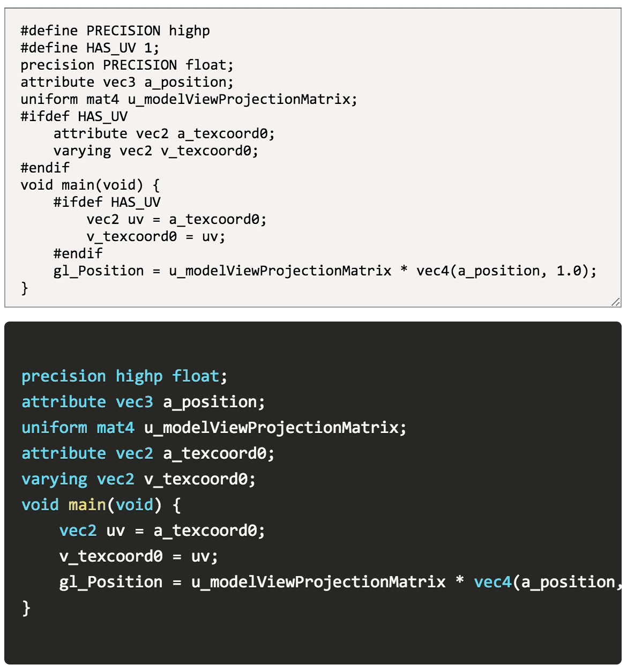The image size is (627, 672).
Task: Click 'precision highp float;' in output panel
Action: 124,376
